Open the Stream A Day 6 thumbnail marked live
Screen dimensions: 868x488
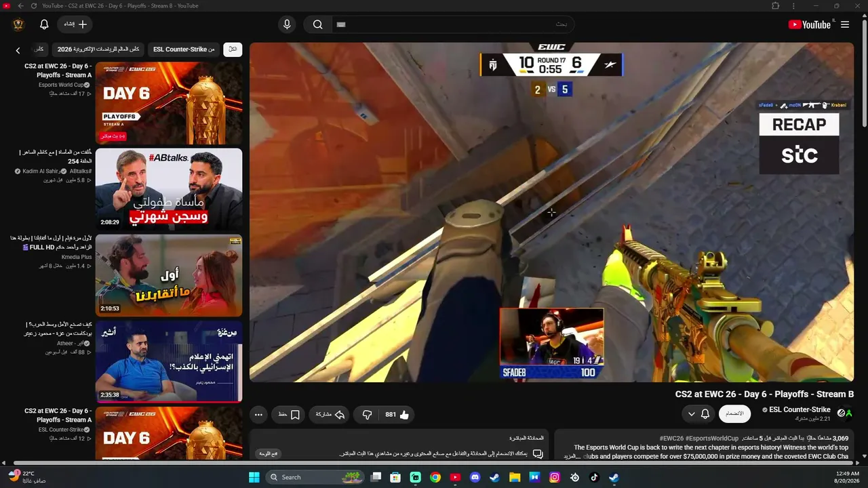[x=169, y=102]
